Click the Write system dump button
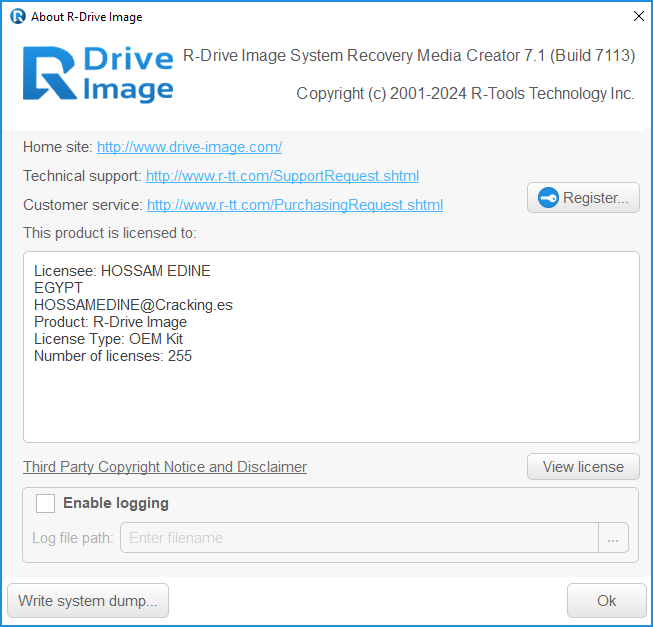653x627 pixels. [x=88, y=600]
